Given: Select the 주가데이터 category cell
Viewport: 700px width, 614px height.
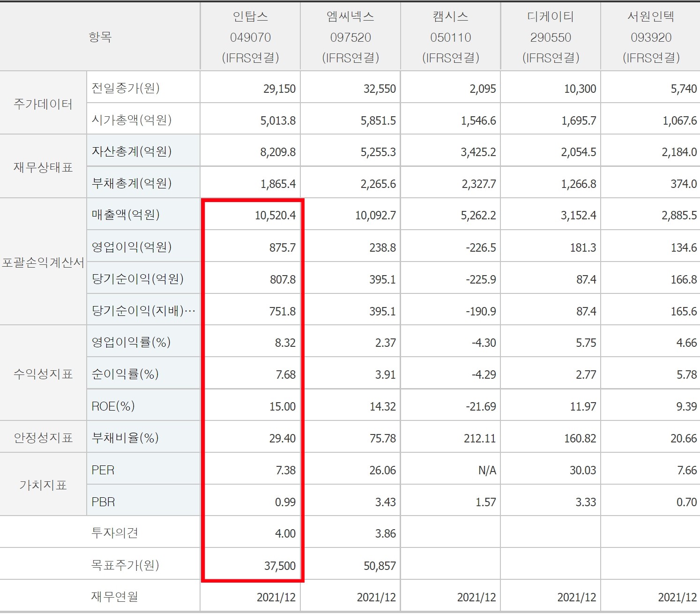Looking at the screenshot, I should coord(43,104).
